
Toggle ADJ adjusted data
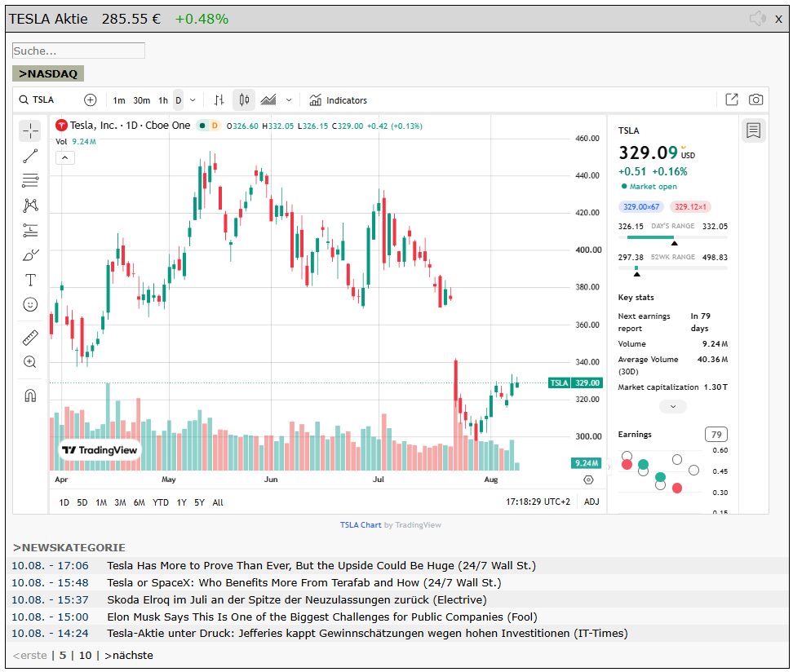pos(591,502)
